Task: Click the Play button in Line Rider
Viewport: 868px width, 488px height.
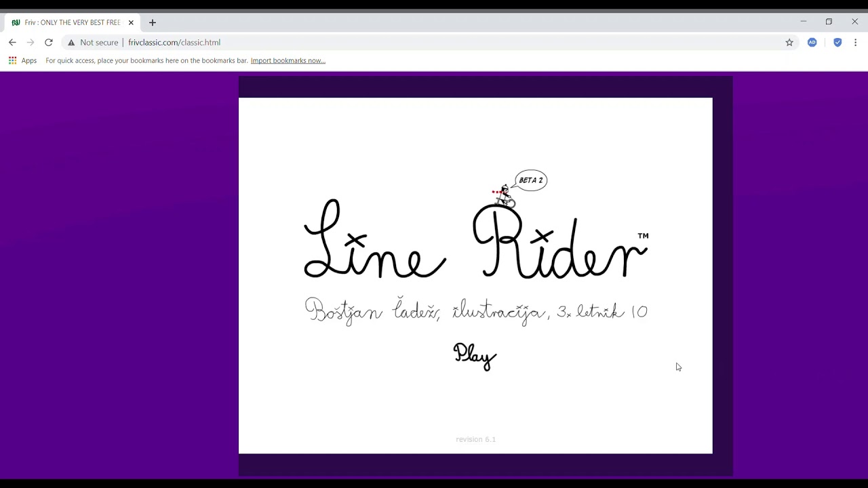Action: coord(475,355)
